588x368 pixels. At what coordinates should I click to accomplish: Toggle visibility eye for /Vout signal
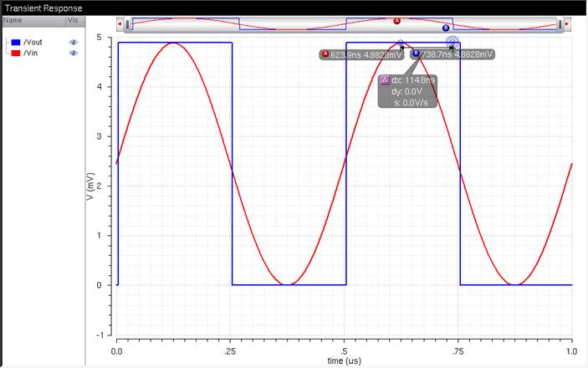(x=74, y=43)
